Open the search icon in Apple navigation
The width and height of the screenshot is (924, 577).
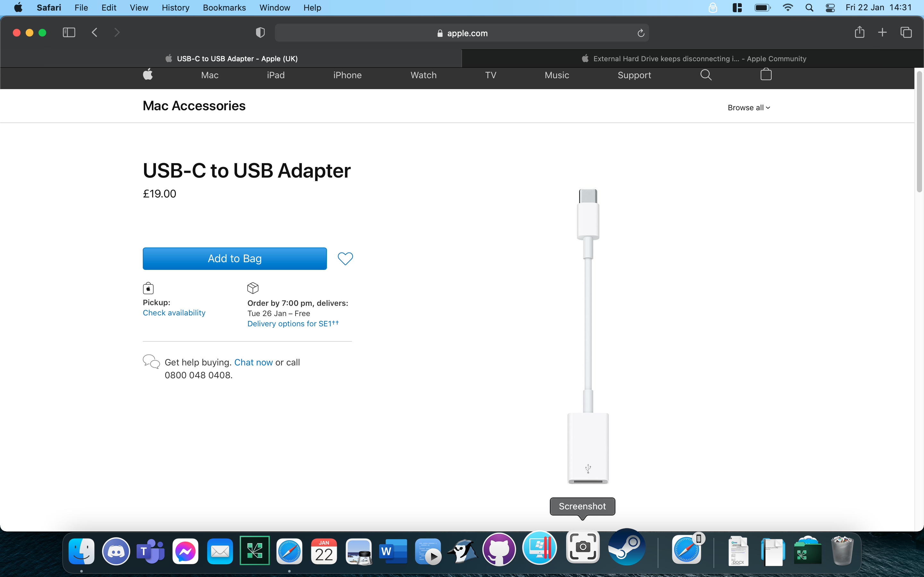click(x=705, y=75)
